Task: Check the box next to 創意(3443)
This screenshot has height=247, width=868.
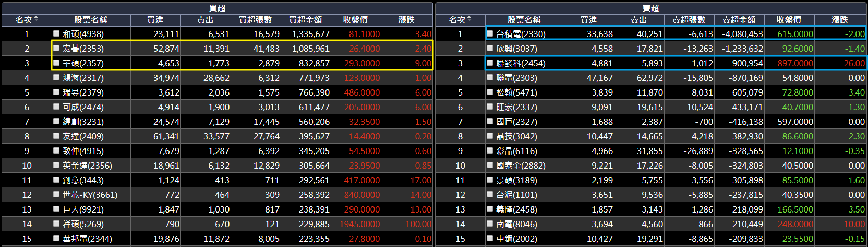Action: [x=56, y=180]
